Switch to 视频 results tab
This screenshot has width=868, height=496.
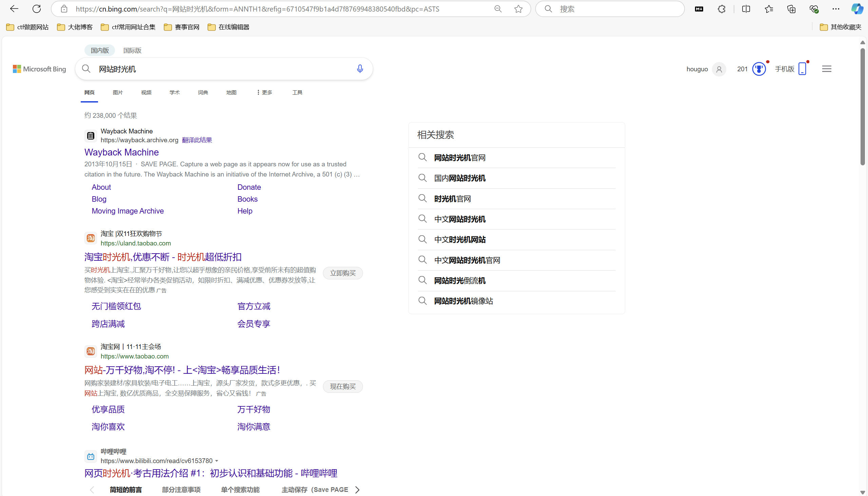[146, 92]
